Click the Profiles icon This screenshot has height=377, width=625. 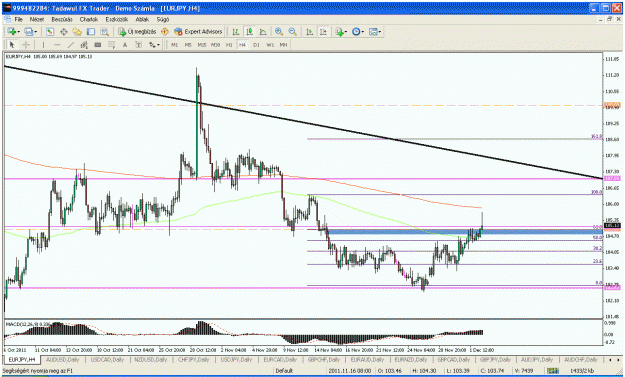pyautogui.click(x=29, y=31)
